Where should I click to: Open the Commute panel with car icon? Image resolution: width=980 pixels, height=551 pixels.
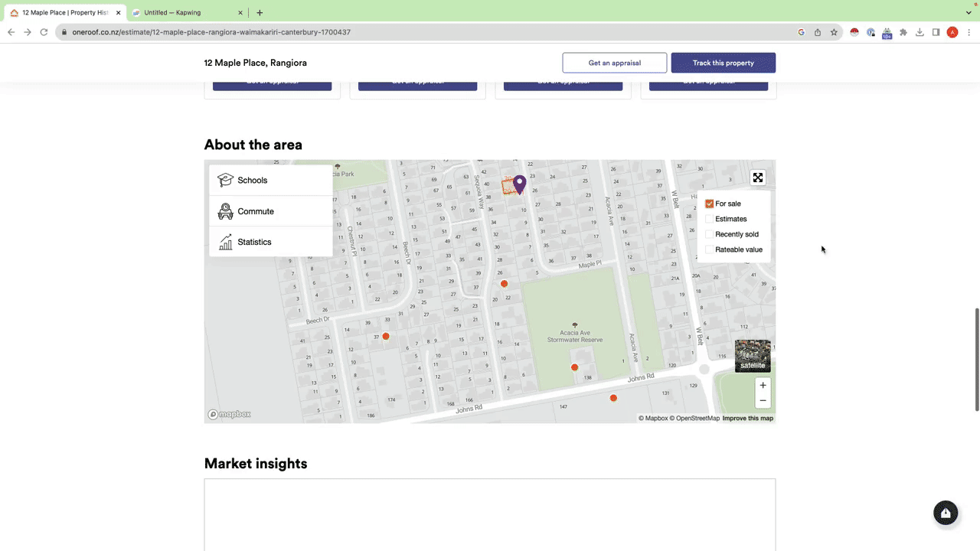[x=271, y=211]
